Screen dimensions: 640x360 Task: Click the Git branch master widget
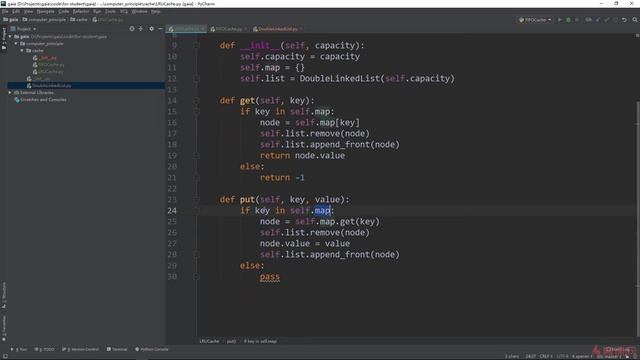click(608, 356)
